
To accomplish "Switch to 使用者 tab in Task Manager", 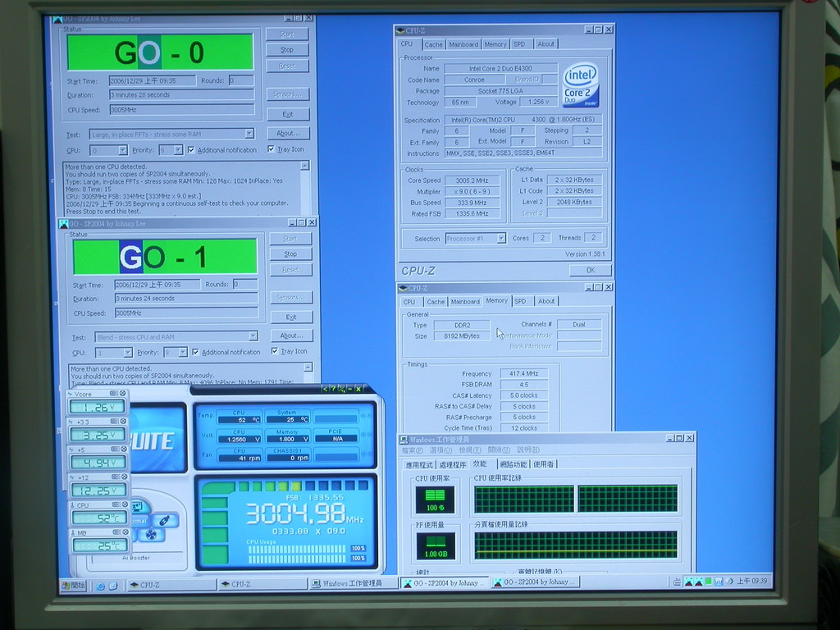I will [x=544, y=464].
